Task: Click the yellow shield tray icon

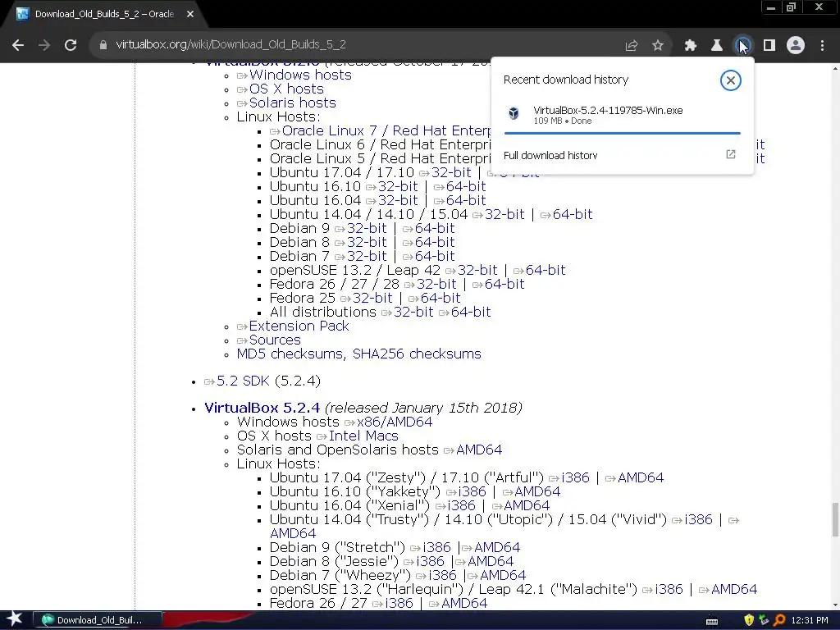Action: (749, 620)
